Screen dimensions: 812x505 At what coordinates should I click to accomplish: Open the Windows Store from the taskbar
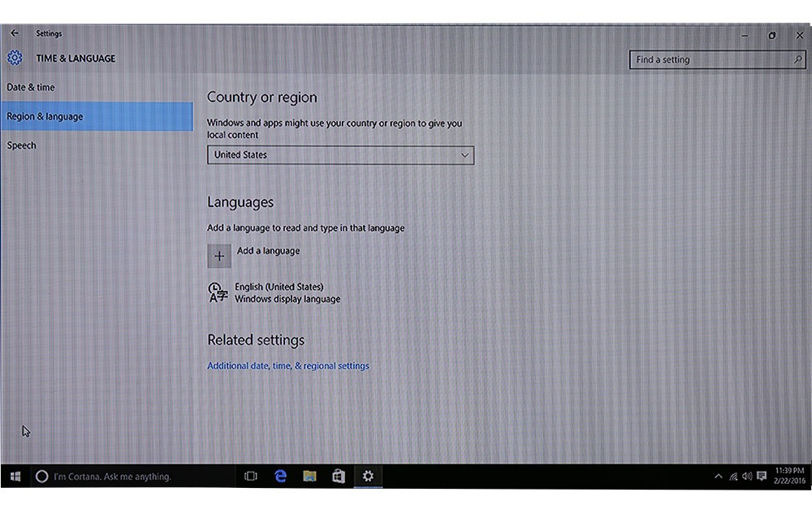coord(339,477)
